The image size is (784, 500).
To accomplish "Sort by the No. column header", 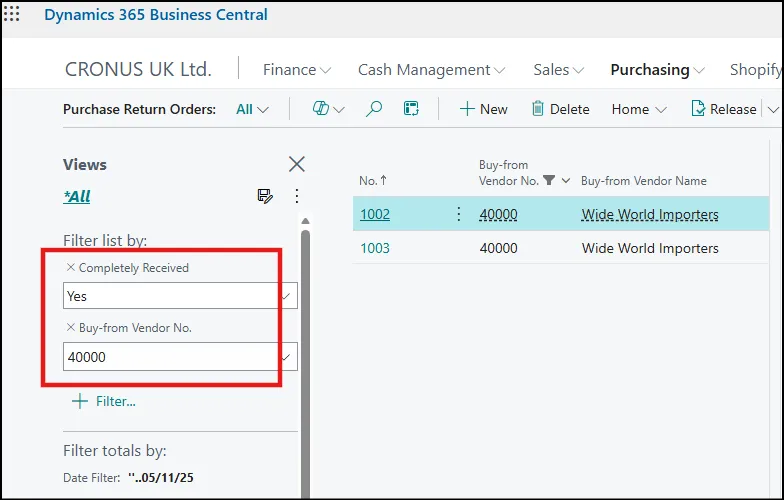I will (373, 180).
